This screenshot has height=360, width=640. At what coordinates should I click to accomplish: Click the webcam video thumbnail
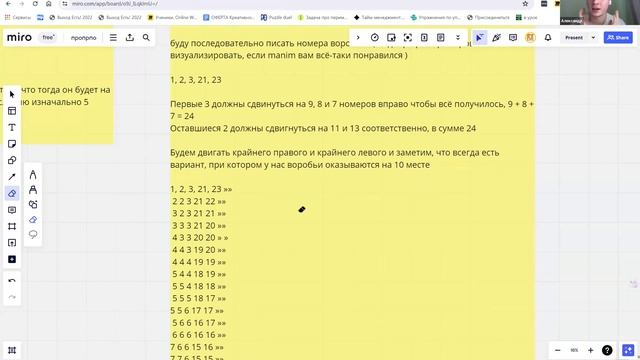600,12
